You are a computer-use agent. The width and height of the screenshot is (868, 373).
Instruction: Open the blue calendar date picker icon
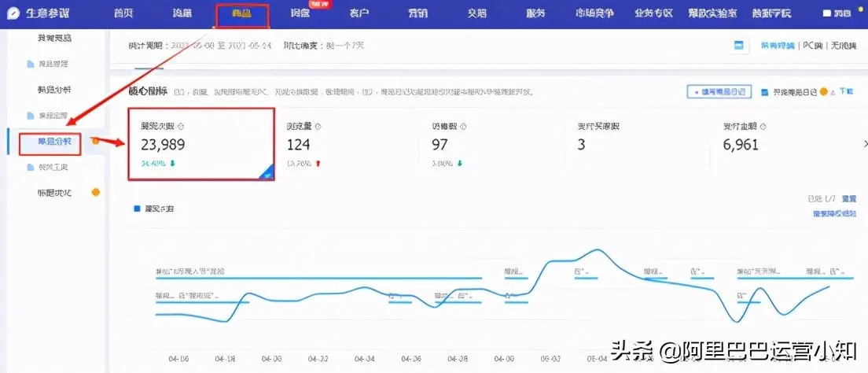[738, 46]
